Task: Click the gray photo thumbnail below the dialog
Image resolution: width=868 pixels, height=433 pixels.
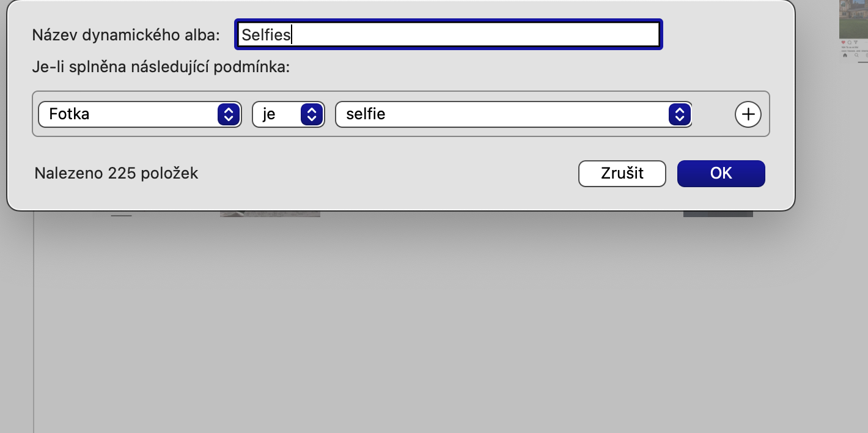Action: click(270, 213)
